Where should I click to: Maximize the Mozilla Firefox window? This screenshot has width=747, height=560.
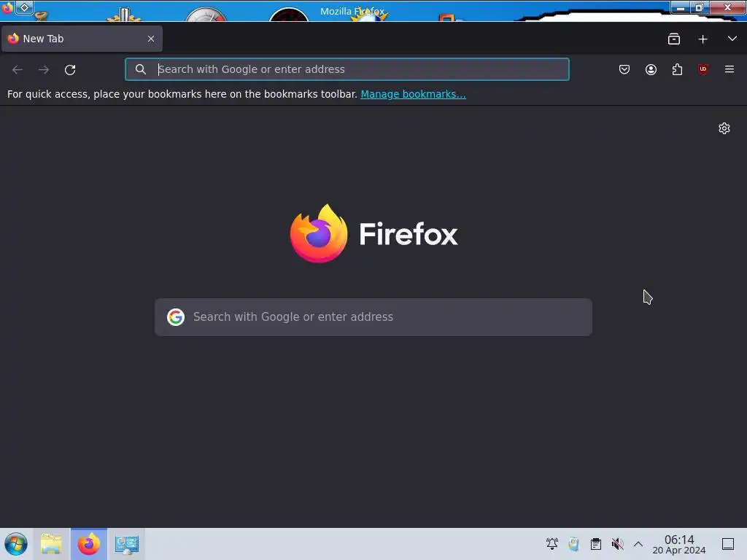point(700,7)
